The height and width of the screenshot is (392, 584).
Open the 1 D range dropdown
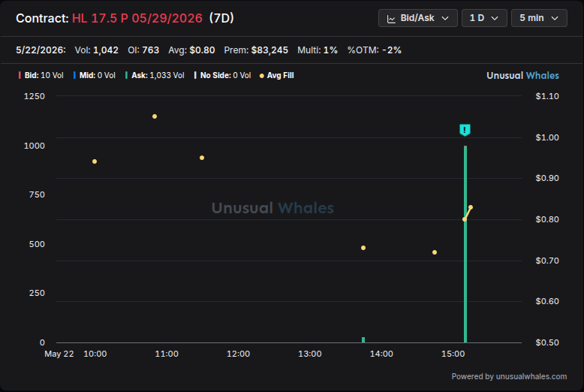pos(484,18)
